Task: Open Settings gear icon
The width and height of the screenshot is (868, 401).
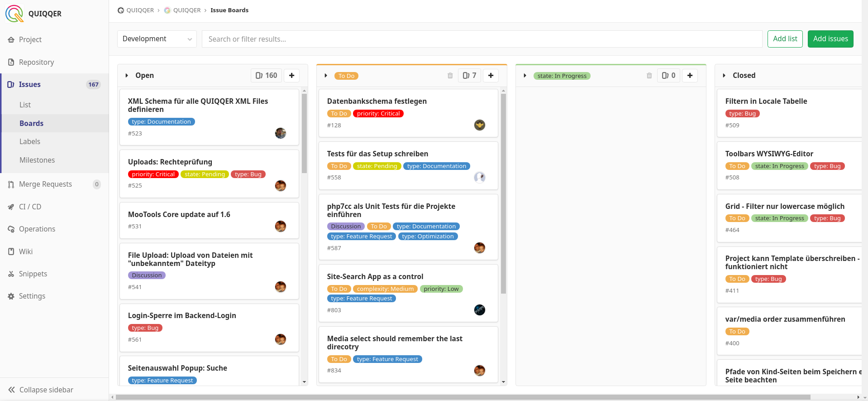Action: 11,296
